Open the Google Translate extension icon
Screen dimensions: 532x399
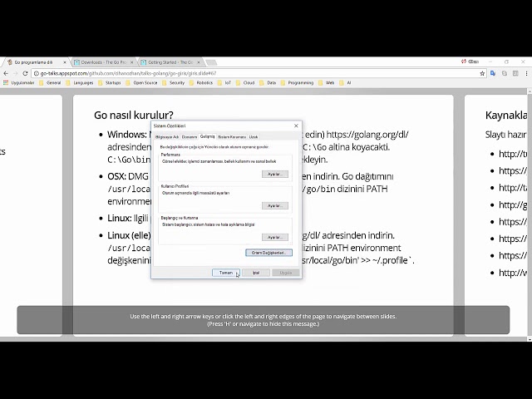pos(493,73)
